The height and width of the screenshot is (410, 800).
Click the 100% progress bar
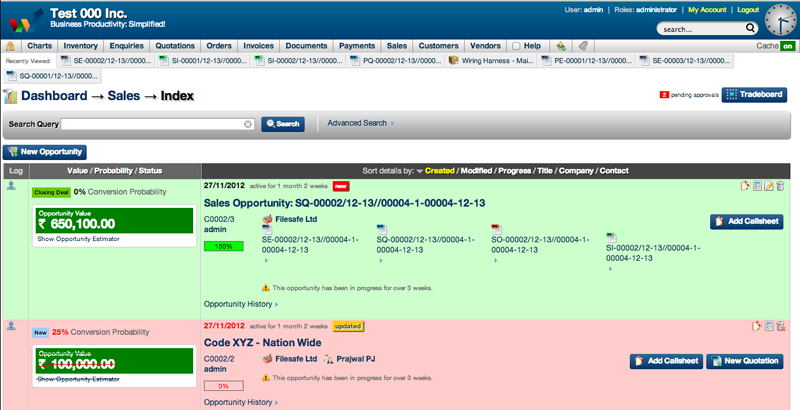click(223, 245)
